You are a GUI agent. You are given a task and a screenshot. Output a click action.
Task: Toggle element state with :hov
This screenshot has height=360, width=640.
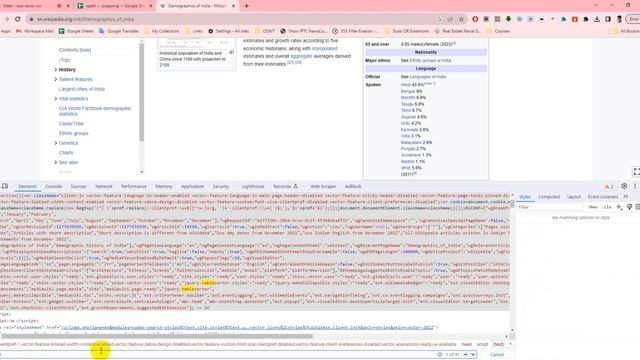(x=593, y=207)
